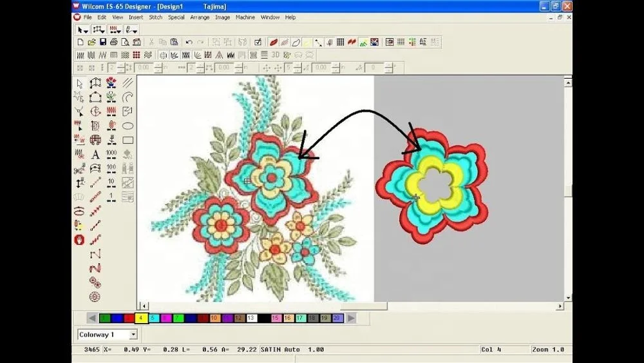The image size is (644, 363).
Task: Click the Print icon
Action: [114, 42]
